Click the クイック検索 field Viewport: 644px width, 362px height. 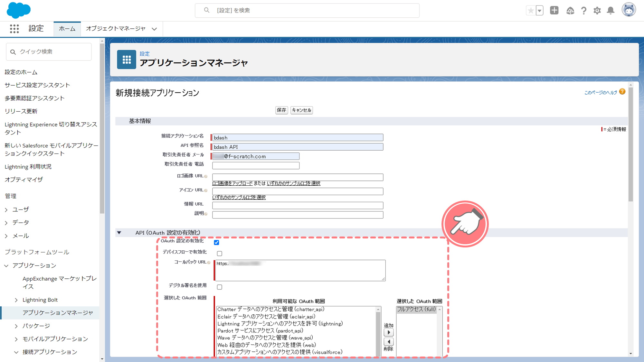pyautogui.click(x=49, y=52)
